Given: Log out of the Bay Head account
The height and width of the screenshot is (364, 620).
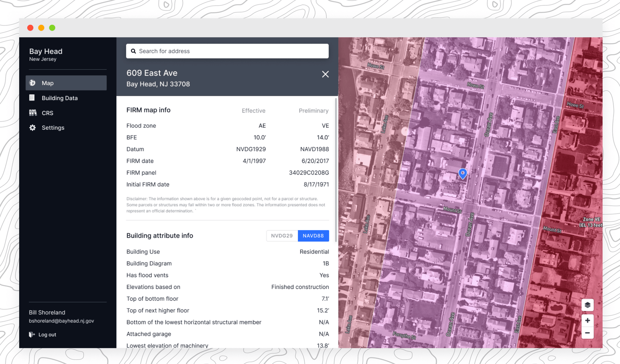Looking at the screenshot, I should pos(47,335).
